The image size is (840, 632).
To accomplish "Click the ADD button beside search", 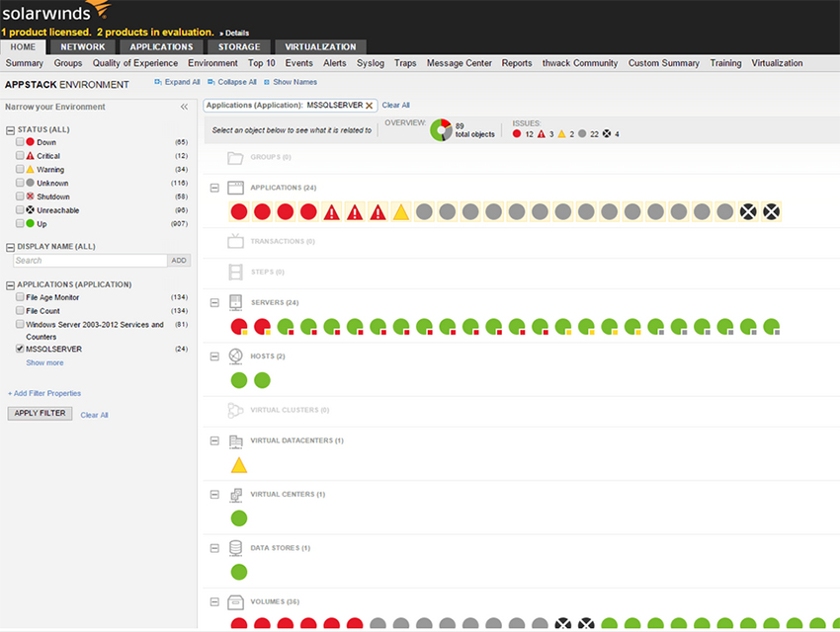I will tap(179, 261).
